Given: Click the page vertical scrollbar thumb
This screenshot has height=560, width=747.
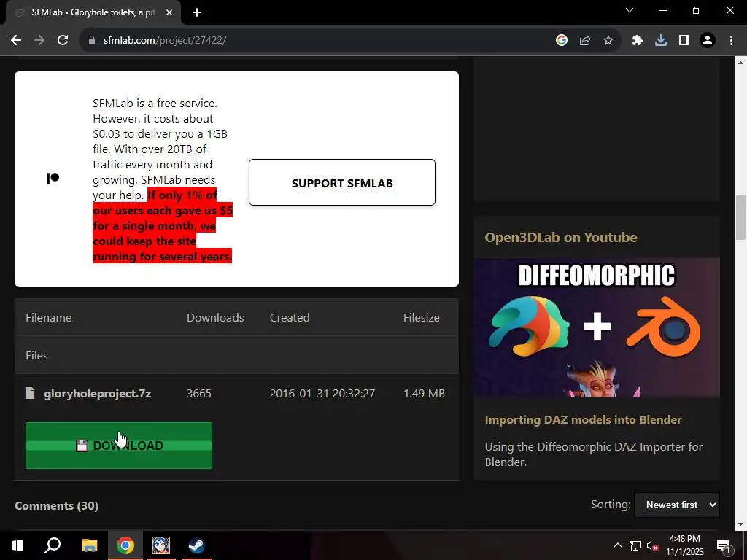Looking at the screenshot, I should click(741, 217).
